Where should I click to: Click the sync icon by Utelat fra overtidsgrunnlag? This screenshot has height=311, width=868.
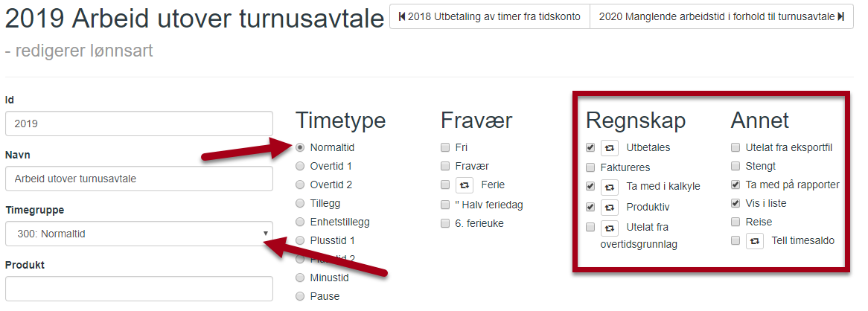point(610,227)
